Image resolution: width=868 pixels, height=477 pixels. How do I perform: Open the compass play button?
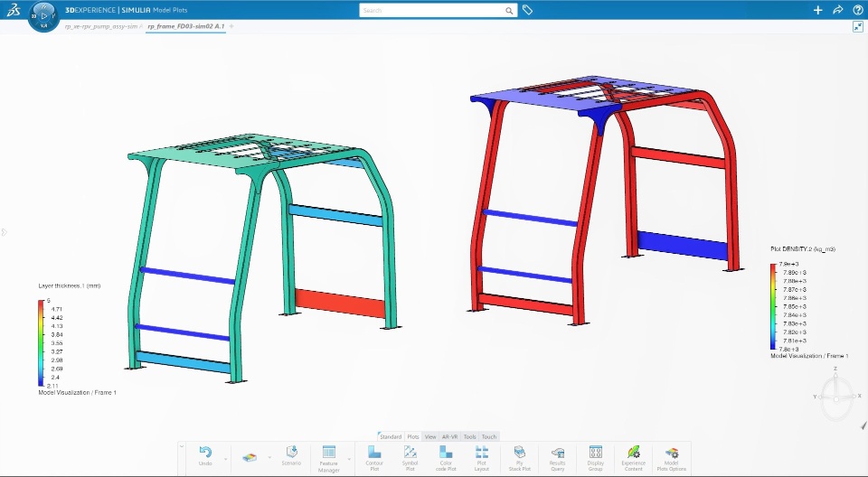tap(43, 16)
